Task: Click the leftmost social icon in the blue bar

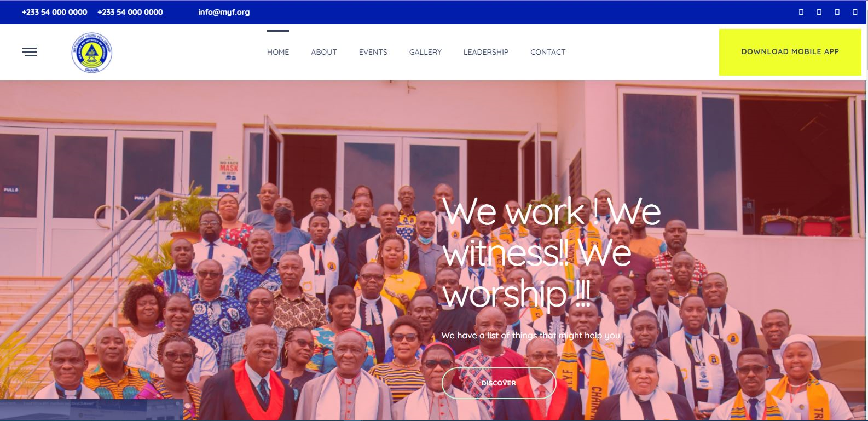Action: tap(801, 12)
